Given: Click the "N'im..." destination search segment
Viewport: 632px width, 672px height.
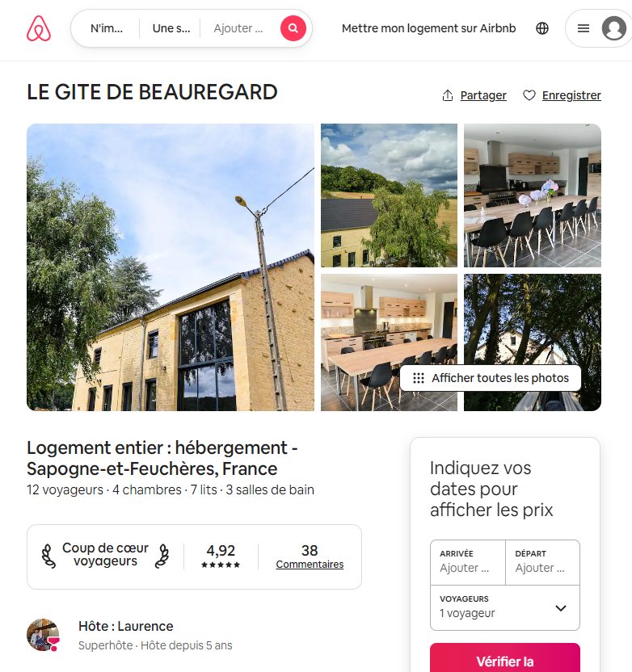Looking at the screenshot, I should (107, 28).
